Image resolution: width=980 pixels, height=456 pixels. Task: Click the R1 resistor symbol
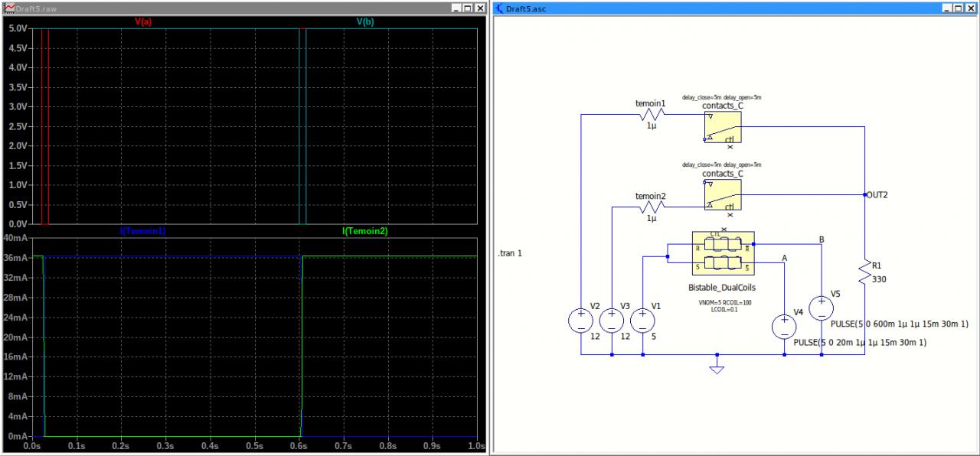(x=865, y=273)
